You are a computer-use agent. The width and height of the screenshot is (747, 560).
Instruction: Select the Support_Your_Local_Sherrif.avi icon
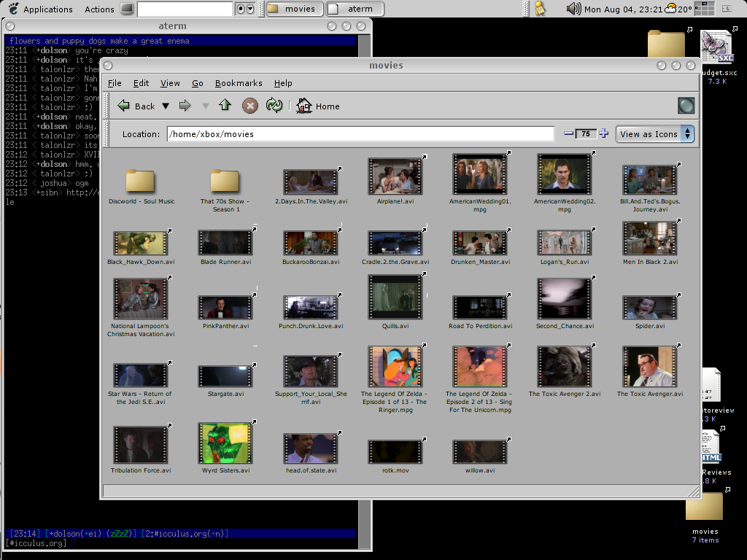tap(311, 371)
